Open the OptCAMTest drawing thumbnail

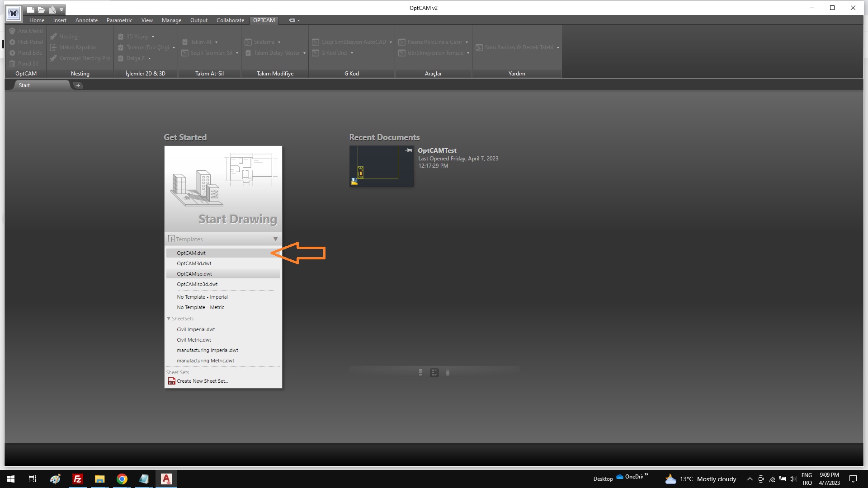tap(381, 166)
